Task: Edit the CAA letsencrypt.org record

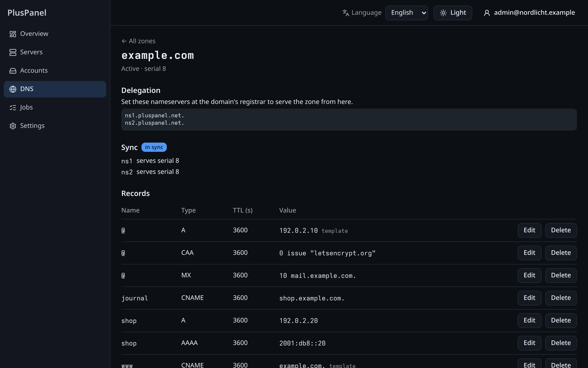Action: [529, 253]
